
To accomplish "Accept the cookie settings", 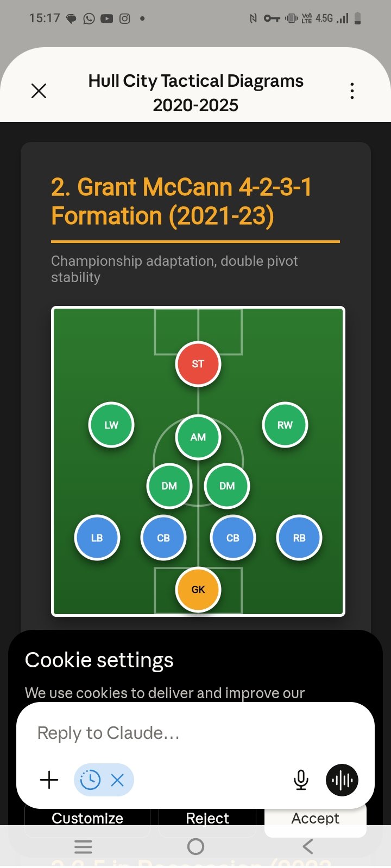I will [x=315, y=818].
